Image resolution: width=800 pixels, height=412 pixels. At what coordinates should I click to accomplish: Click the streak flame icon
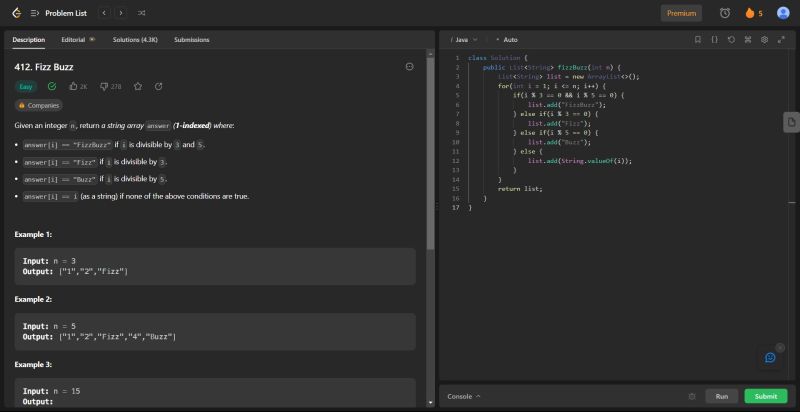click(x=749, y=13)
